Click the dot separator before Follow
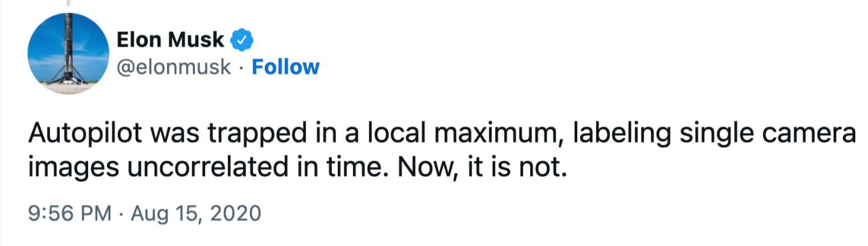868x246 pixels. (241, 67)
